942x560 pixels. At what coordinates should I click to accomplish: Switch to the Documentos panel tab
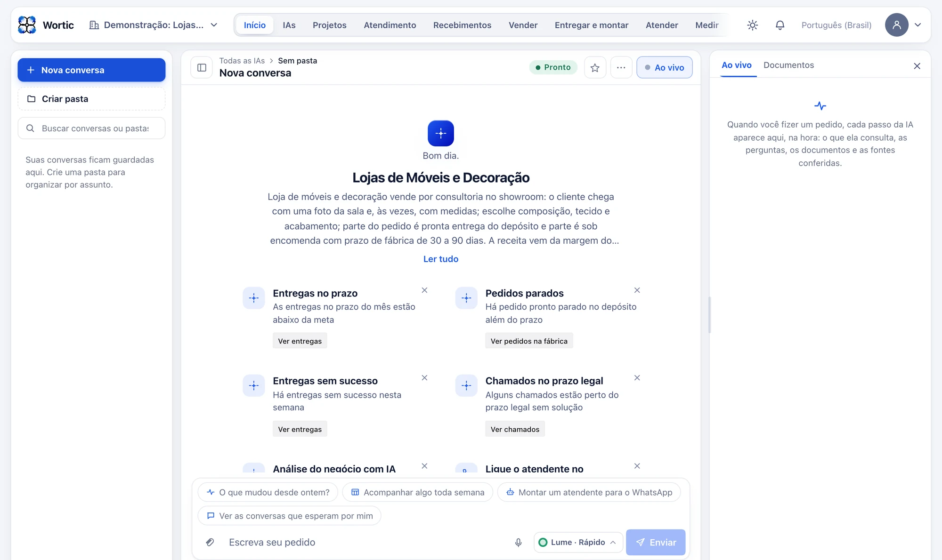click(x=788, y=65)
